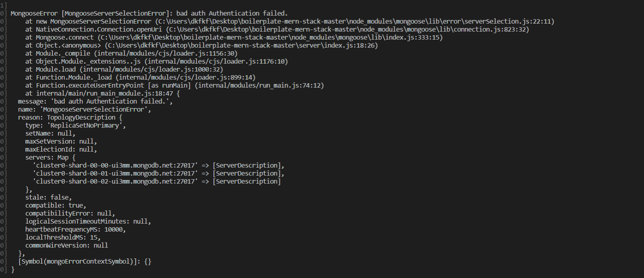Select the 'ReplicaSetNoPrimary' type value

click(86, 126)
